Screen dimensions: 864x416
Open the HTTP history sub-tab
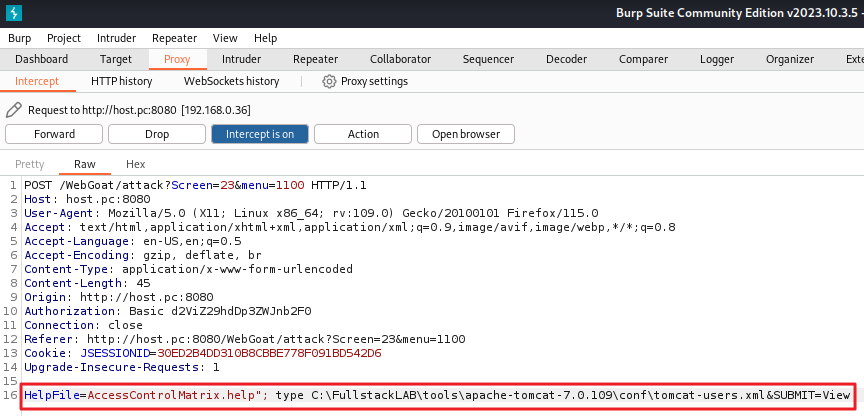pos(121,82)
